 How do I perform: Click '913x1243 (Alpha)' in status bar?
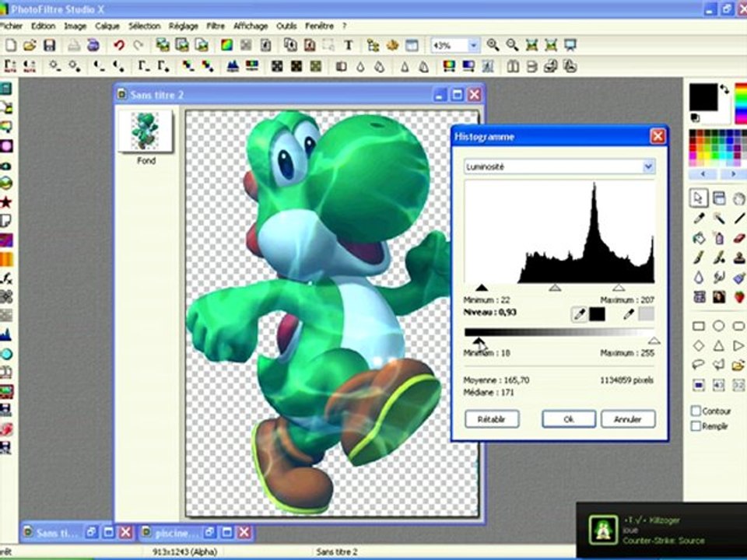pyautogui.click(x=185, y=551)
